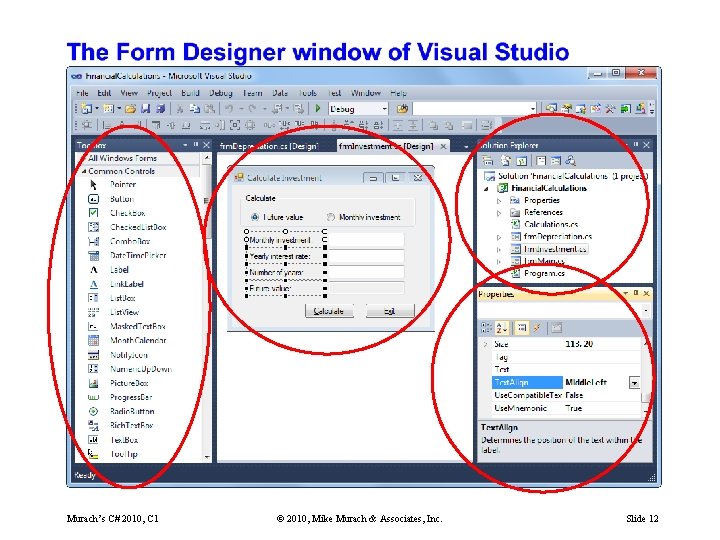Image resolution: width=720 pixels, height=540 pixels.
Task: Switch to frmDepreciation.cs [Design] tab
Action: pos(270,146)
